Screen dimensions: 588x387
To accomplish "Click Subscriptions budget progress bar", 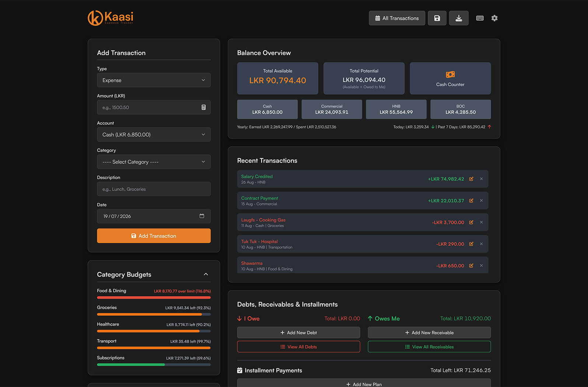I will (154, 365).
